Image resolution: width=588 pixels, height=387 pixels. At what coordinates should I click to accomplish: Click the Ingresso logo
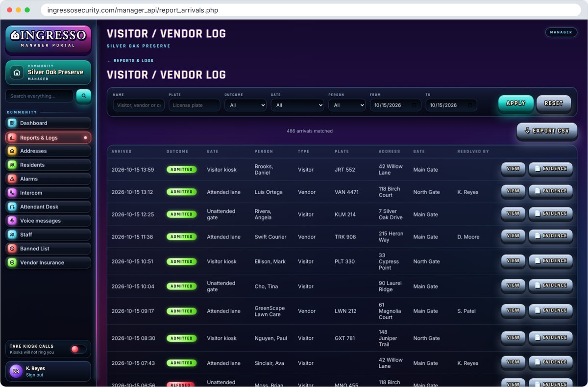click(x=48, y=39)
